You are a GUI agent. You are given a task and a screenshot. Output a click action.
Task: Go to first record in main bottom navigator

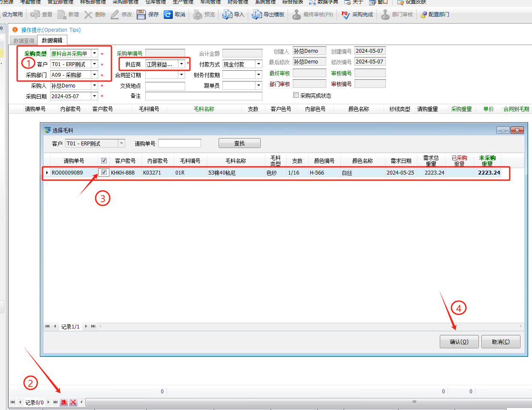[12, 402]
